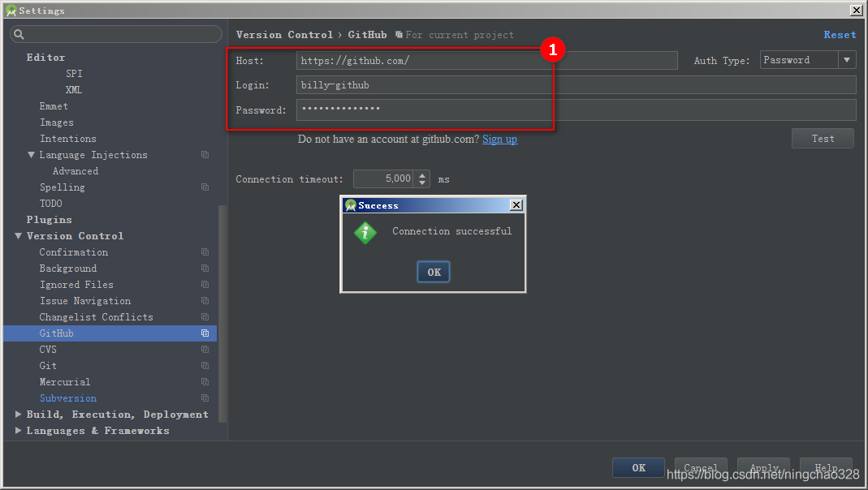Click the project-scope icon beside Spelling

click(x=205, y=187)
